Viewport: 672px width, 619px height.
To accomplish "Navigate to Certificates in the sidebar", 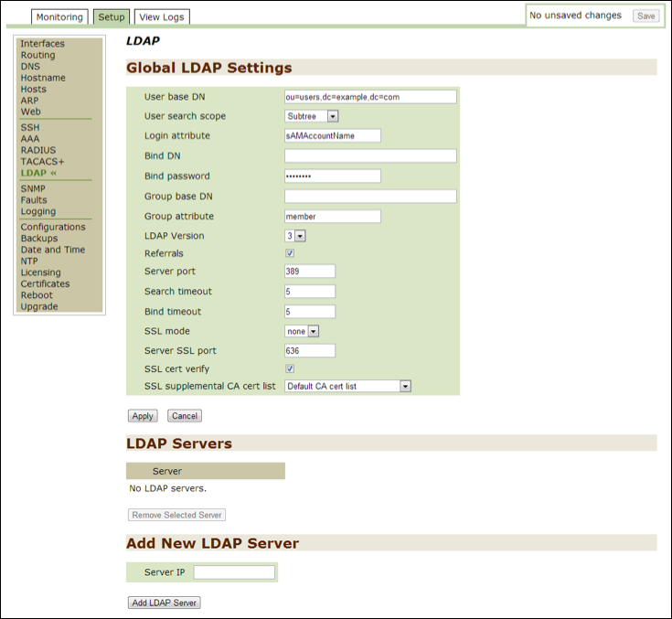I will pos(45,283).
